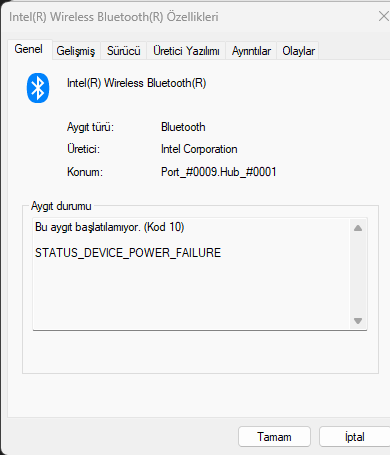Click the 'Bu aygıt başlatılamıyor. (Kod 10)' message
This screenshot has height=455, width=390.
pos(110,227)
